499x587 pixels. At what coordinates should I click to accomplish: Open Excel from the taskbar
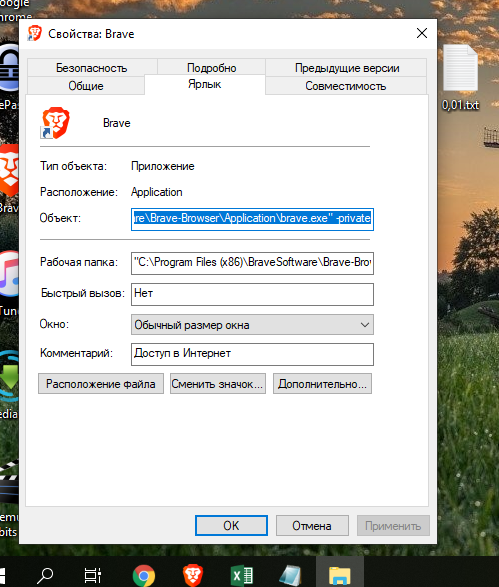242,575
